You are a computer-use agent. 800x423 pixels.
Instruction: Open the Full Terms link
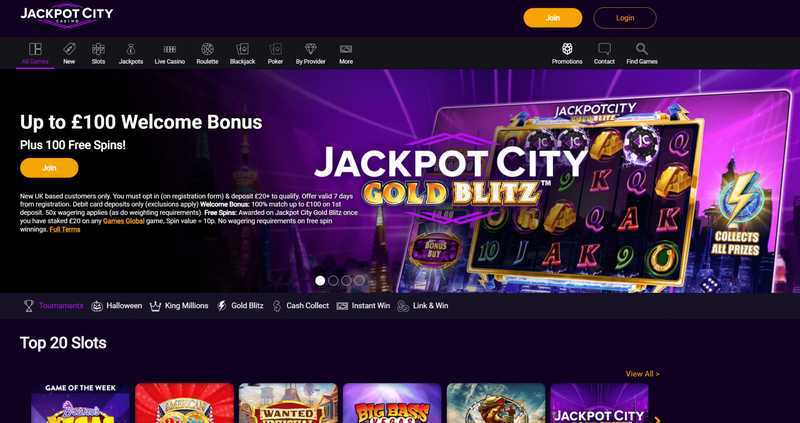click(x=65, y=230)
